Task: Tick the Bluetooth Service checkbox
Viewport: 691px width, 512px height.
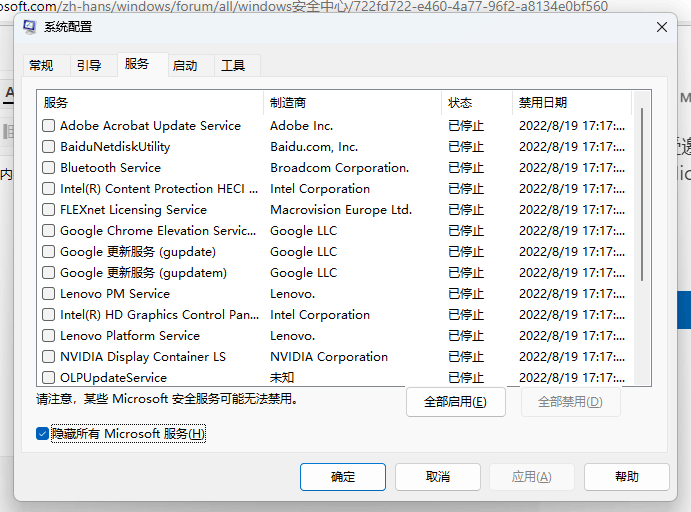Action: [48, 168]
